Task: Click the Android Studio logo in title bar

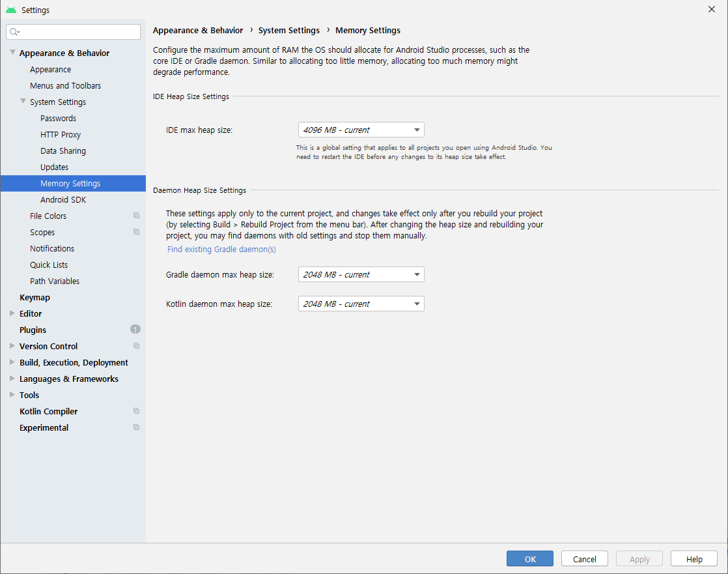Action: click(11, 10)
